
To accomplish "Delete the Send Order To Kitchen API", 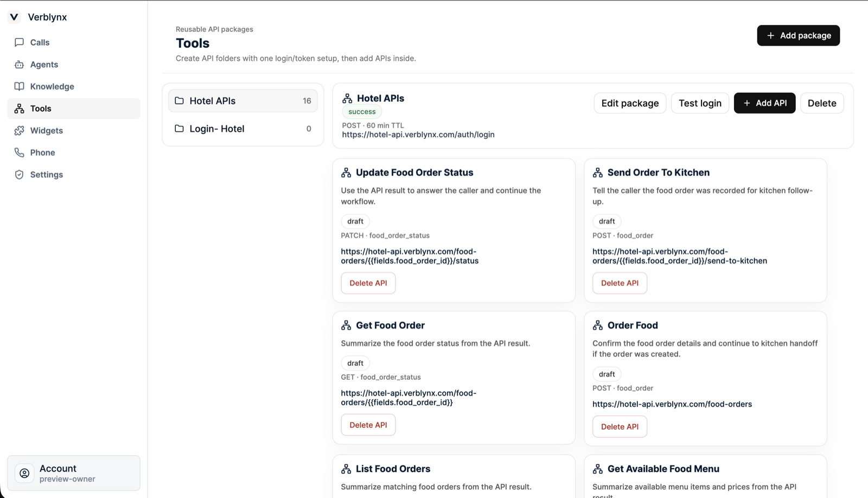I will tap(620, 283).
